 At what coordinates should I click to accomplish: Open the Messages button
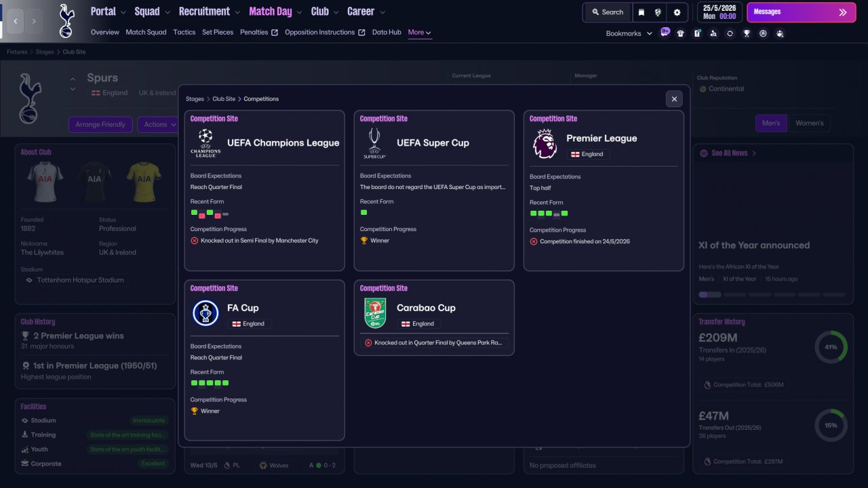pos(801,12)
